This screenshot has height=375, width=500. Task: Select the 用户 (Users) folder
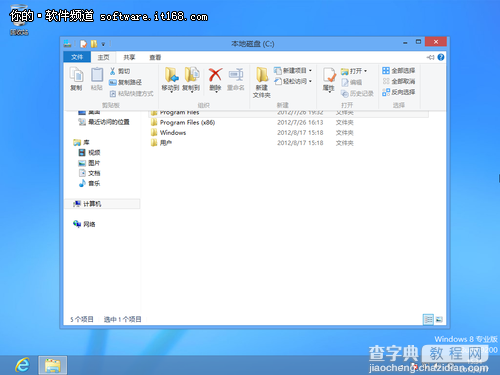pos(161,143)
